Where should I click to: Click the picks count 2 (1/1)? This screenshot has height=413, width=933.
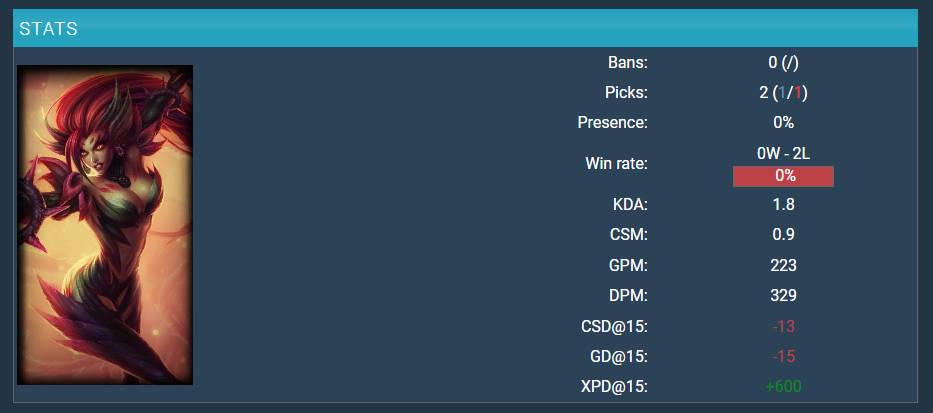pos(783,93)
